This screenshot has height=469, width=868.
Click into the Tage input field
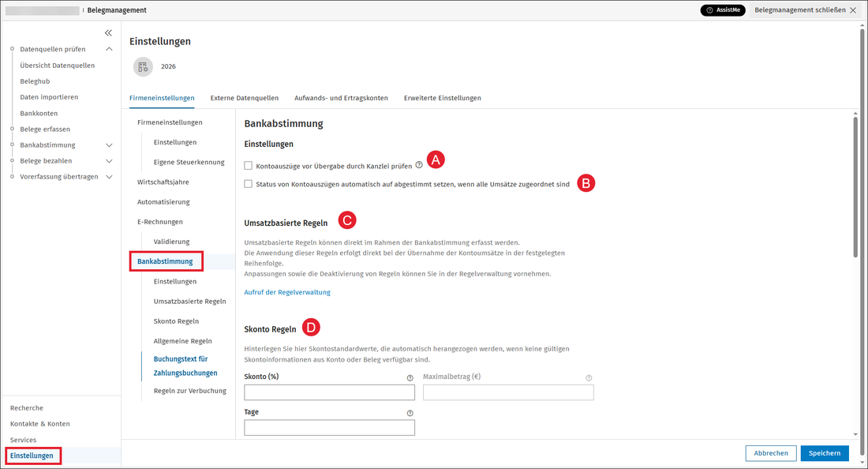coord(329,427)
